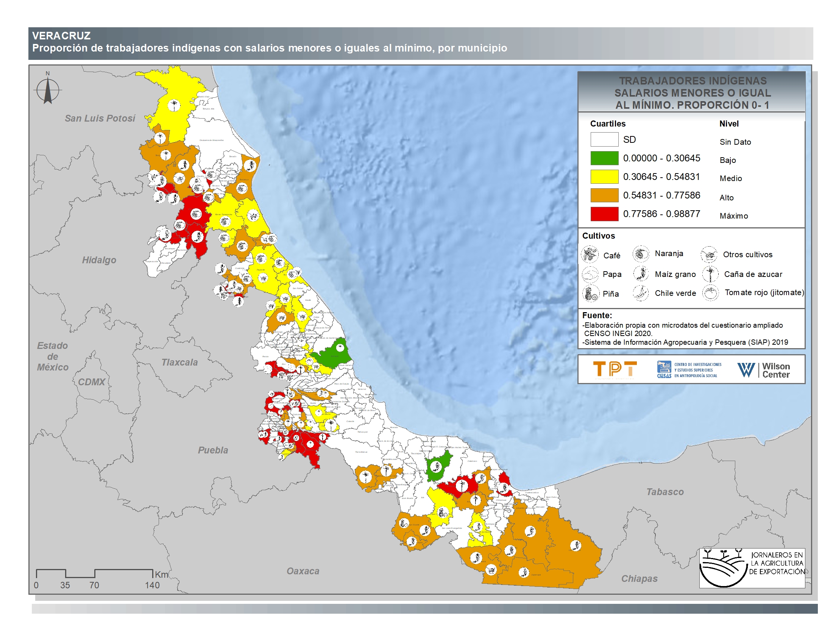Click the Jornaleros en la Agricultura logo
Image resolution: width=833 pixels, height=644 pixels.
point(752,568)
